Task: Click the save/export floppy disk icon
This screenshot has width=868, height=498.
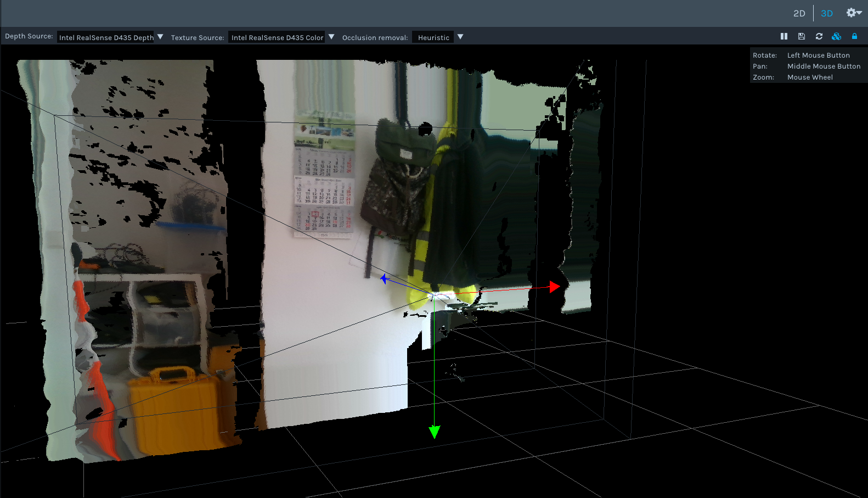Action: (801, 36)
